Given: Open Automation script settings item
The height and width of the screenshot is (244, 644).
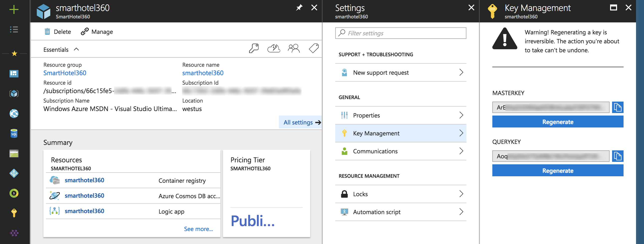Looking at the screenshot, I should coord(401,212).
